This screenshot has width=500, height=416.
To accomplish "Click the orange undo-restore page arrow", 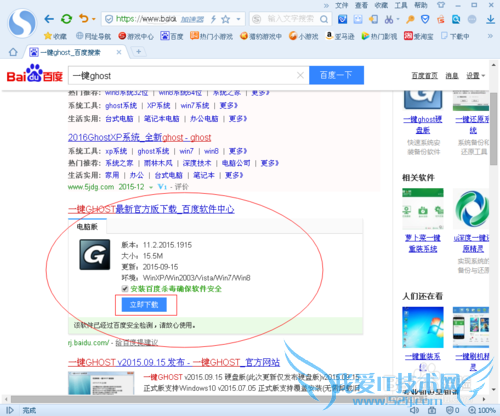I will click(x=84, y=19).
